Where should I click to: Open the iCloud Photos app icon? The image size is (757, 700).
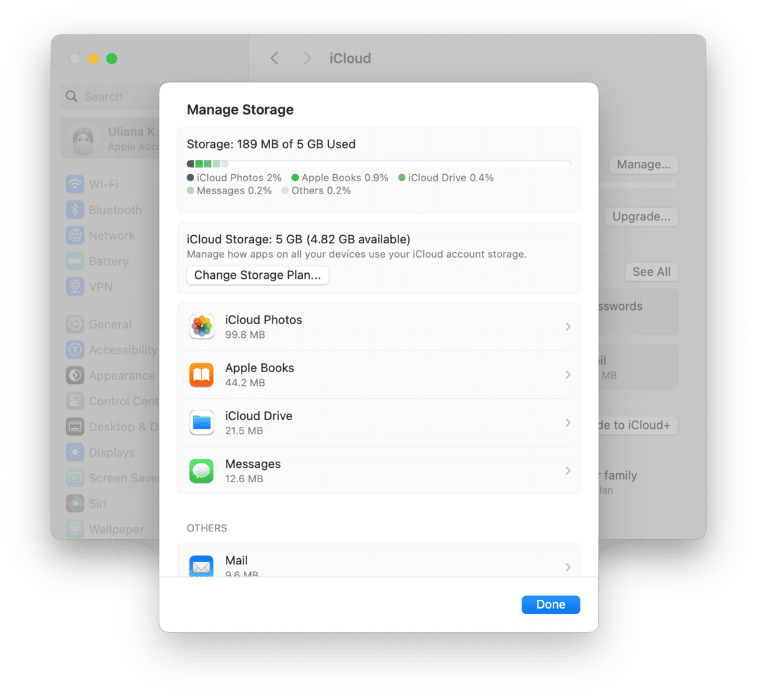click(202, 327)
